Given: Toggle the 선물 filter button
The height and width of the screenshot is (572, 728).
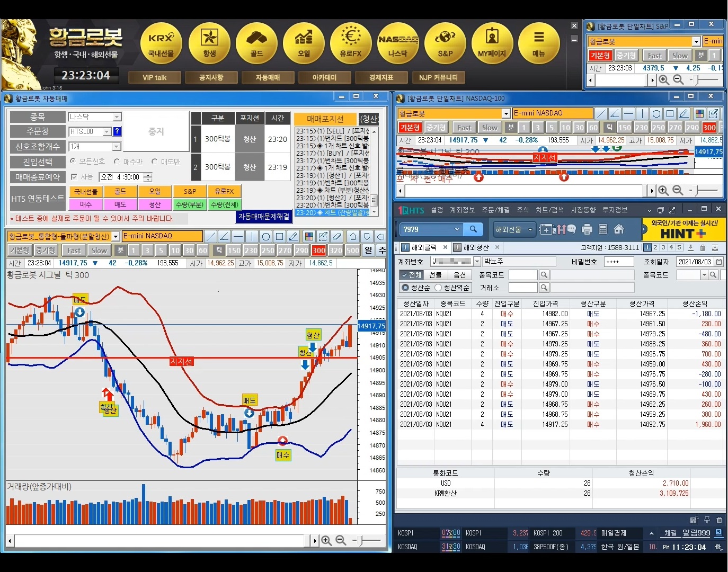Looking at the screenshot, I should (436, 275).
